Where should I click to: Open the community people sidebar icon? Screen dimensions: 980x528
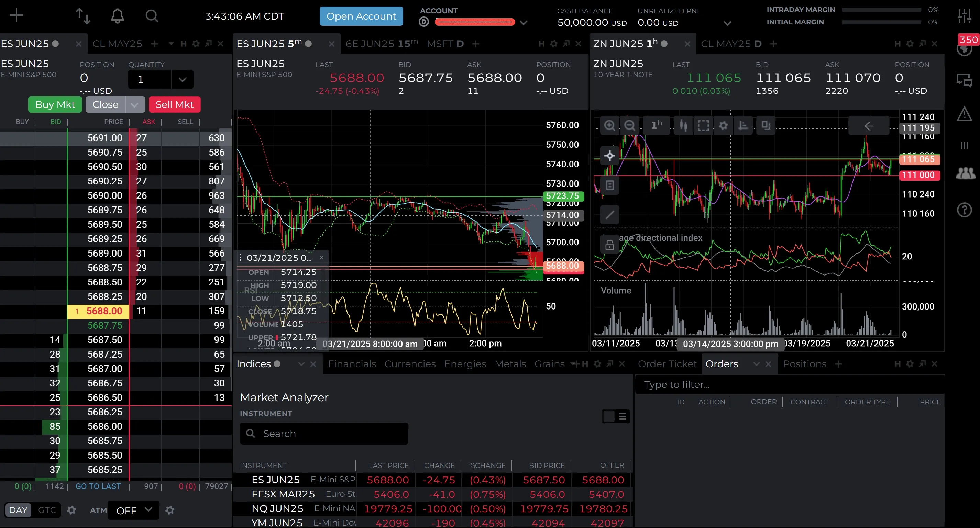click(x=966, y=173)
